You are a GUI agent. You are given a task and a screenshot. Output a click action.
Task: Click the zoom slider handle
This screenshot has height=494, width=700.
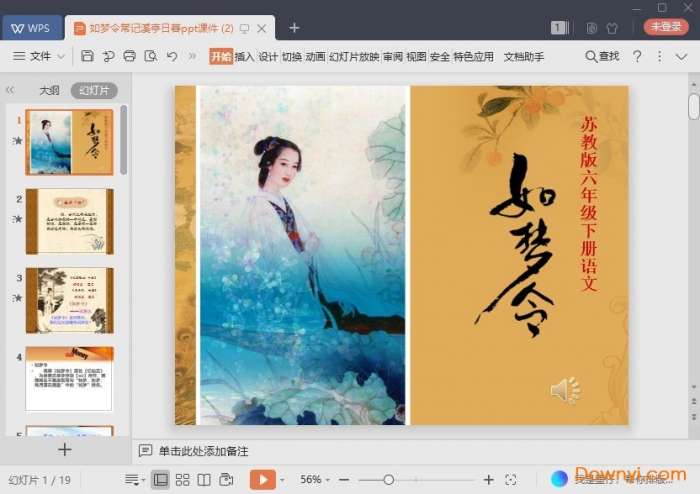pos(388,480)
